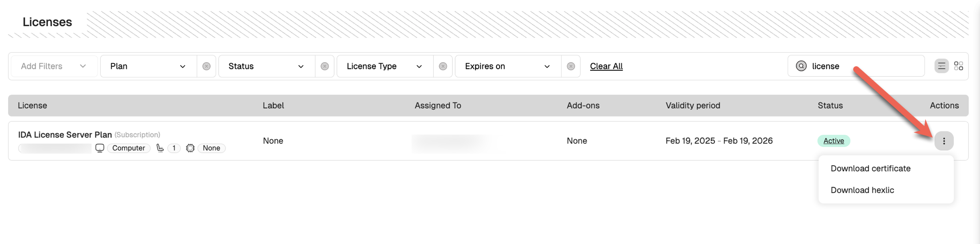Click the Active status badge

pyautogui.click(x=834, y=141)
